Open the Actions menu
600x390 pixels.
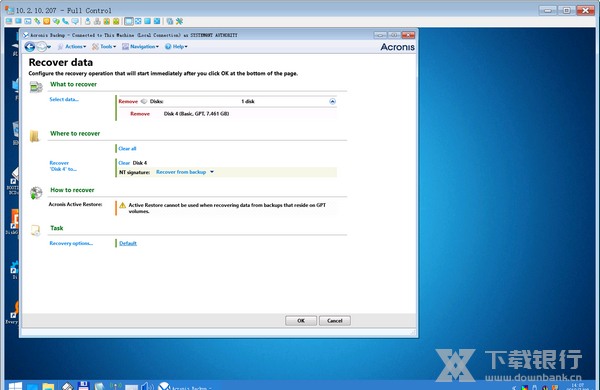[72, 47]
